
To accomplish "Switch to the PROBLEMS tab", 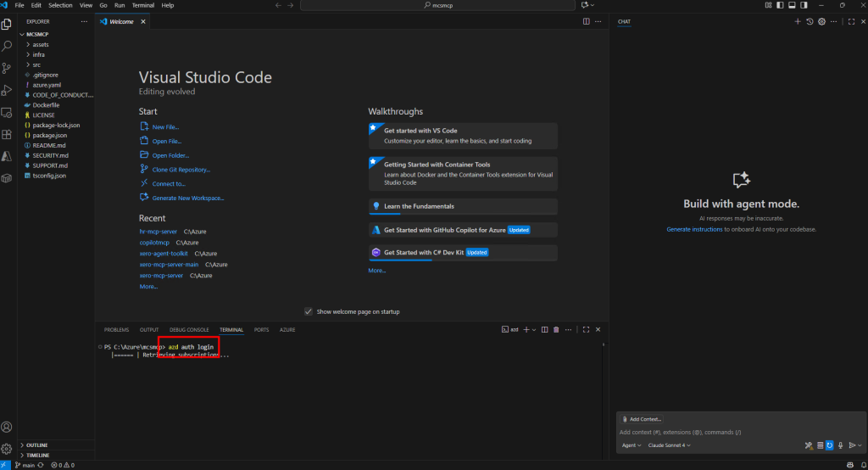I will click(x=116, y=329).
